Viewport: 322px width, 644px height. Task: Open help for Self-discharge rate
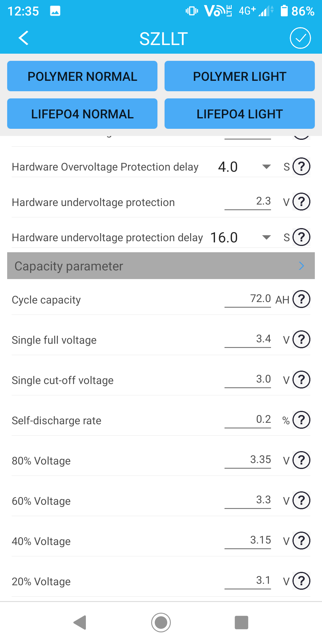301,420
